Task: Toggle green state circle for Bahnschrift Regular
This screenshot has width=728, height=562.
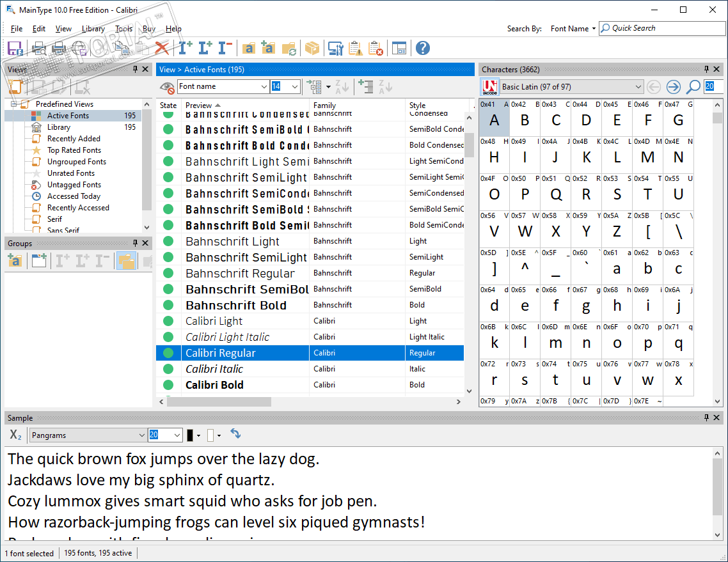Action: click(168, 273)
